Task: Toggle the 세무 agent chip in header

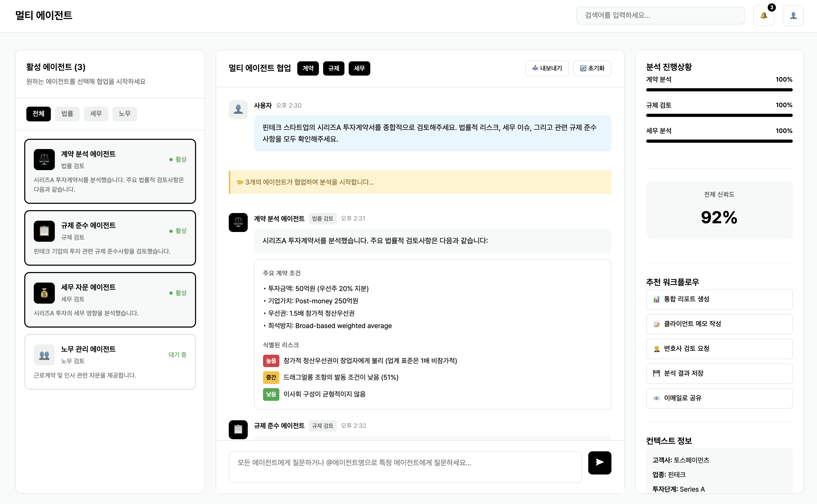Action: click(359, 68)
